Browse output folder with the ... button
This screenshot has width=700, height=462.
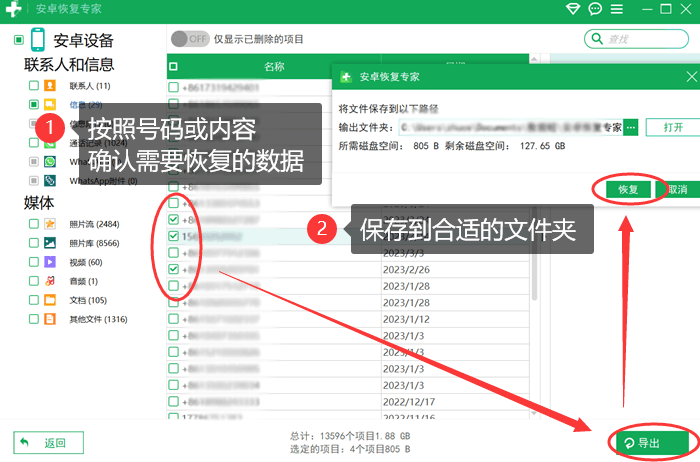(630, 128)
